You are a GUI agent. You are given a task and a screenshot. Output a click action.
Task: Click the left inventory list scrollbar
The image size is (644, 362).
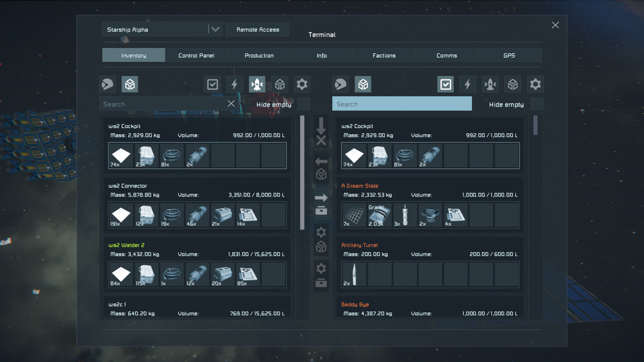point(302,172)
